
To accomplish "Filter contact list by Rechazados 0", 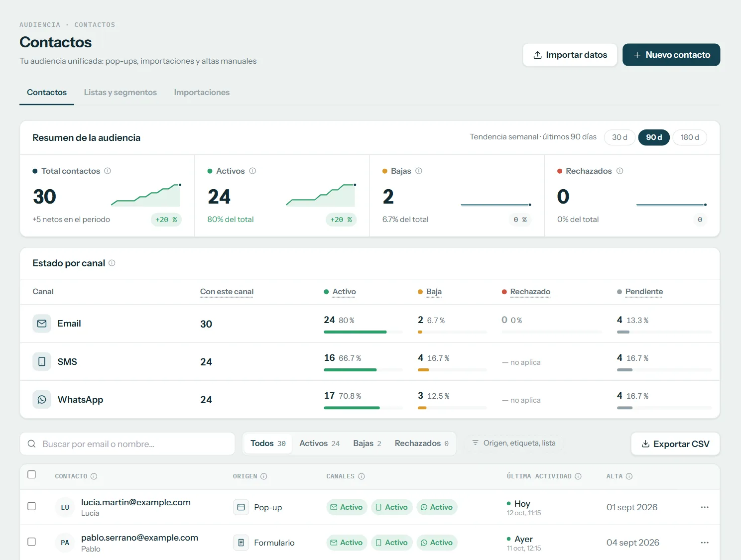I will 421,444.
